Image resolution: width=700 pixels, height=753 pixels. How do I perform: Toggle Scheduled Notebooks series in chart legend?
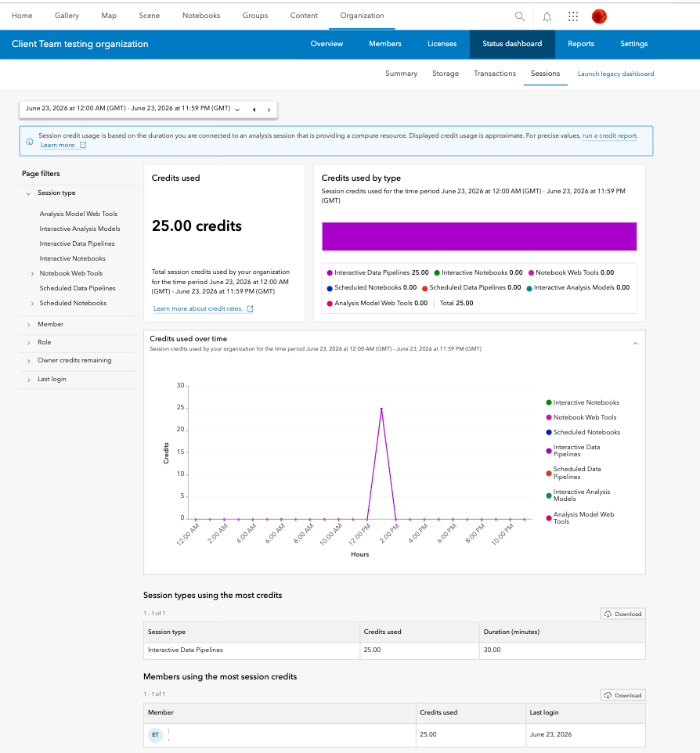point(583,432)
